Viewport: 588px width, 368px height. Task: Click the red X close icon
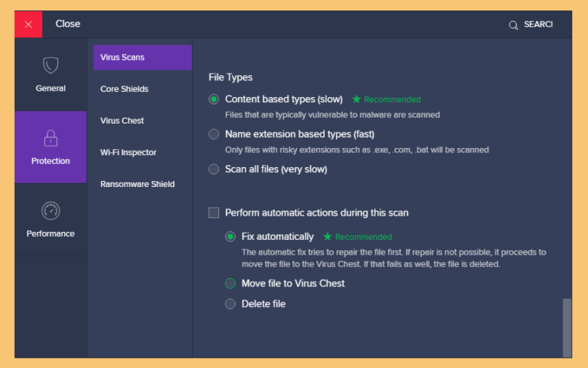[x=29, y=24]
